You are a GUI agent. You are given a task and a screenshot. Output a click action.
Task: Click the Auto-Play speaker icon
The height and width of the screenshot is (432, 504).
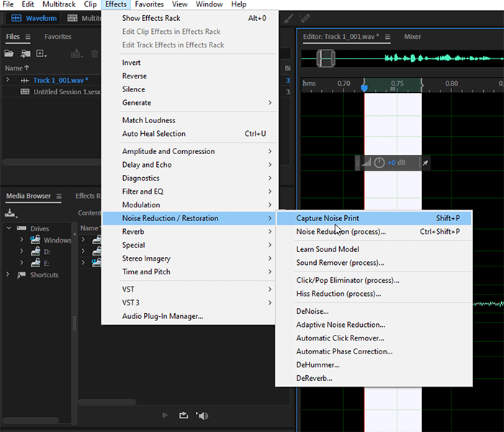pos(202,415)
